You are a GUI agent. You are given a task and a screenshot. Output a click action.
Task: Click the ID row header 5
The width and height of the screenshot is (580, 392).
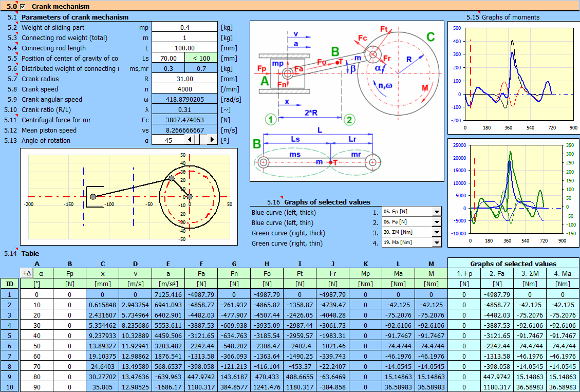(10, 336)
